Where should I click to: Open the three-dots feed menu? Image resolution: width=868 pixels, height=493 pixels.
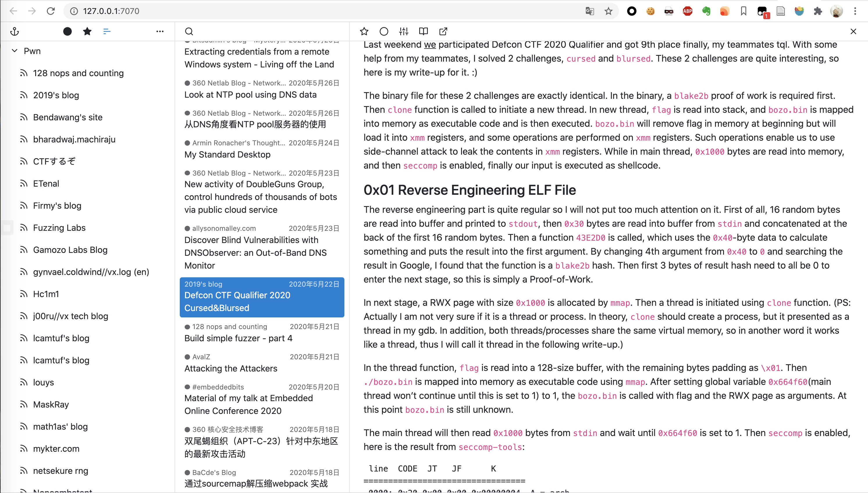click(x=160, y=31)
